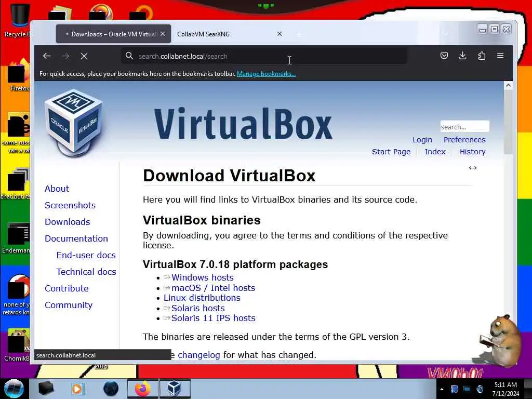The height and width of the screenshot is (399, 532).
Task: Download the macOS / Intel hosts package
Action: pyautogui.click(x=213, y=288)
